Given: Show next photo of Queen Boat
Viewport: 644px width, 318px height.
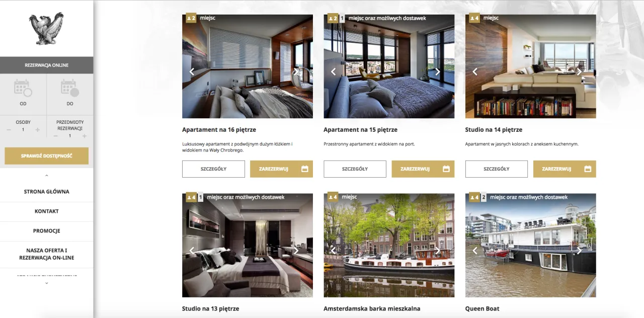Looking at the screenshot, I should [579, 250].
